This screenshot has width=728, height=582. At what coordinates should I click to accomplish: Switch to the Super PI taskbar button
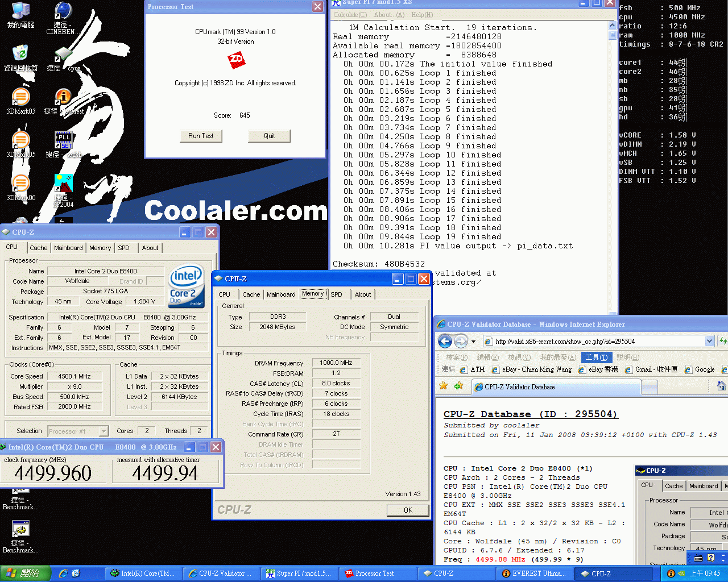pyautogui.click(x=300, y=573)
